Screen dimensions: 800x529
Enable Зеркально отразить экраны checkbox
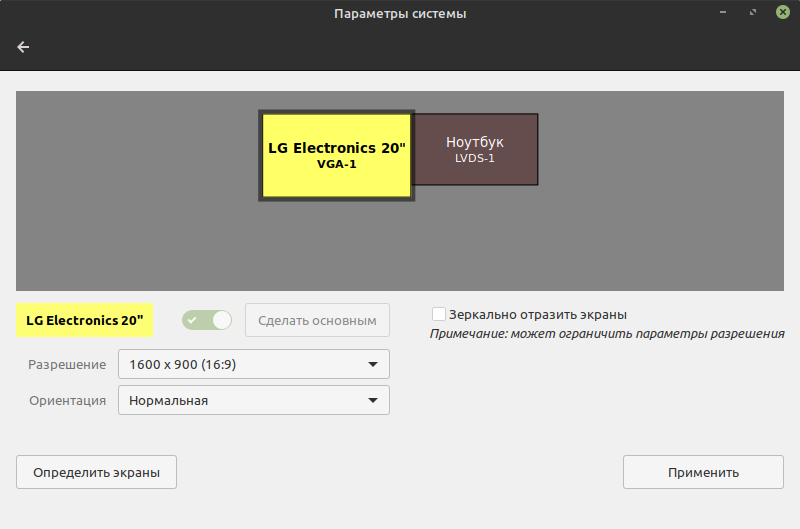coord(438,314)
